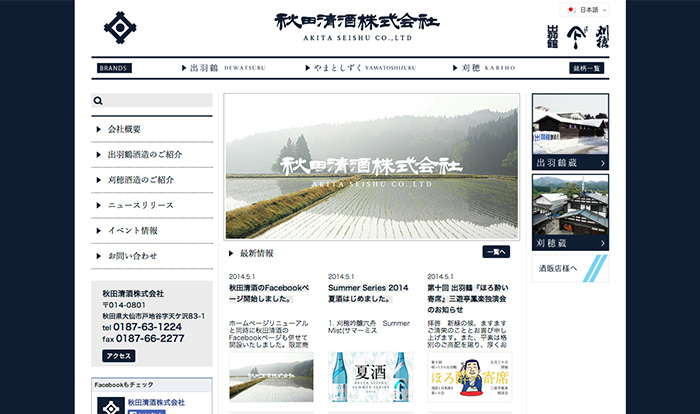Open the 夏酒 Summer Series thumbnail

(370, 378)
